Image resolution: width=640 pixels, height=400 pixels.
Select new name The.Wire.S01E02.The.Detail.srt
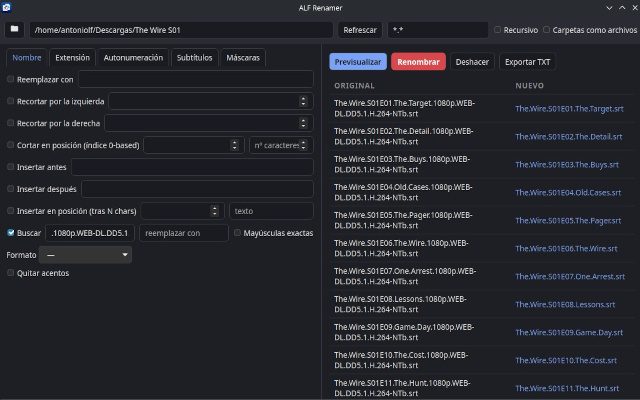pyautogui.click(x=569, y=137)
